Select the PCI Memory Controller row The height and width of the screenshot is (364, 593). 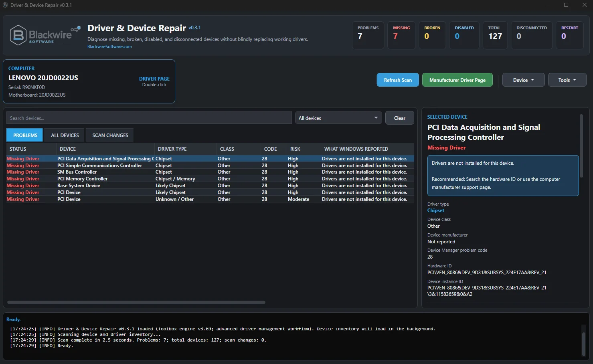[210, 179]
